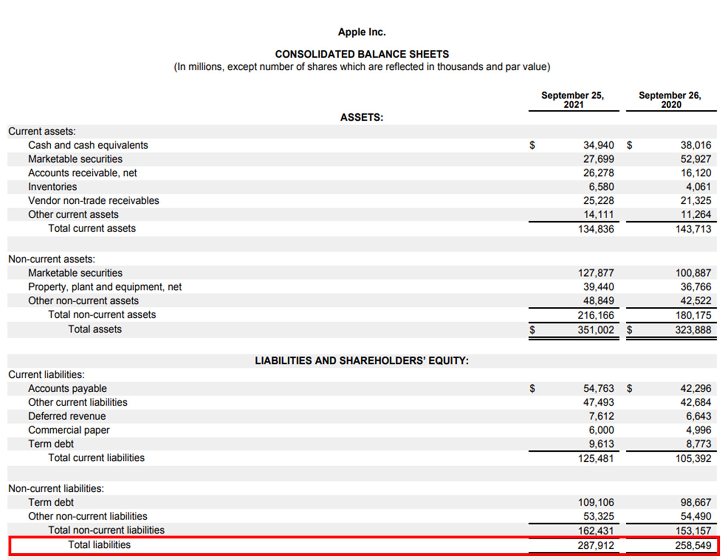
Task: Select the 351,002 total assets value
Action: point(596,330)
